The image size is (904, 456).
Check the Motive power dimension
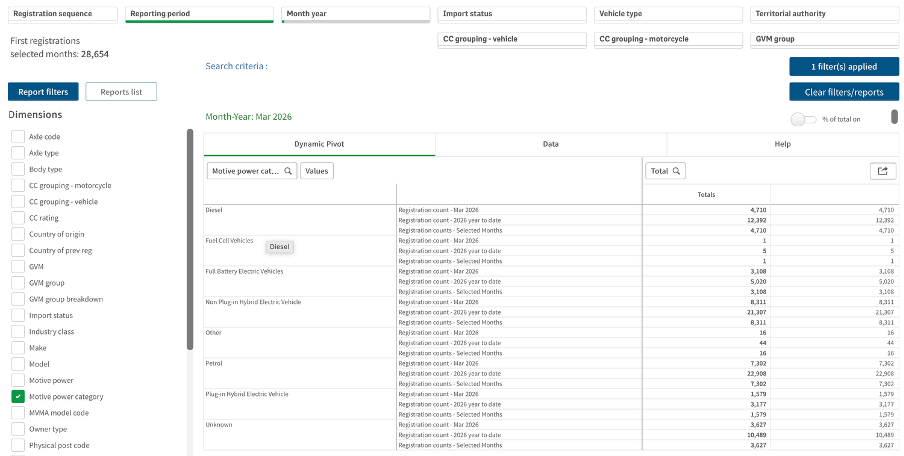18,380
